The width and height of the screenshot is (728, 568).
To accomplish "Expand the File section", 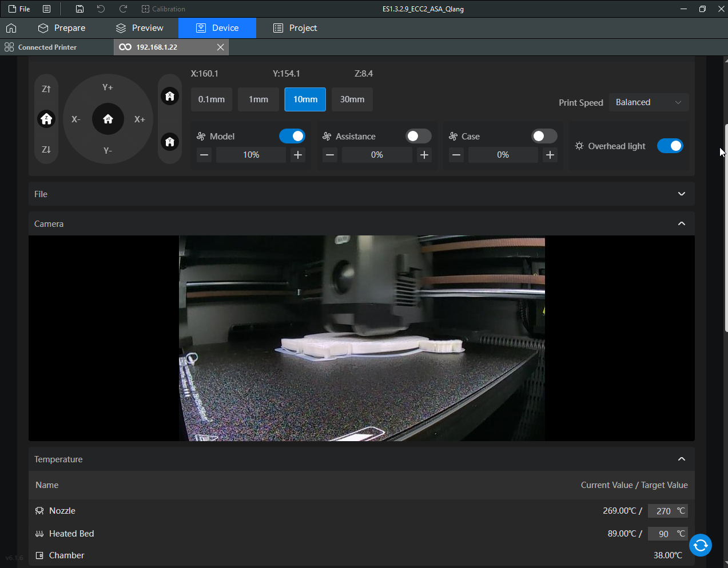I will tap(681, 194).
